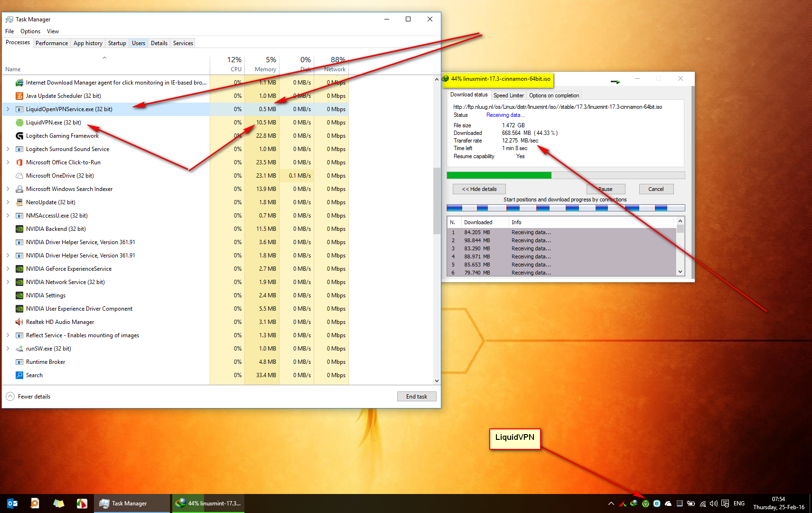This screenshot has height=513, width=812.
Task: Open Options on completion tab in IDM
Action: [x=554, y=95]
